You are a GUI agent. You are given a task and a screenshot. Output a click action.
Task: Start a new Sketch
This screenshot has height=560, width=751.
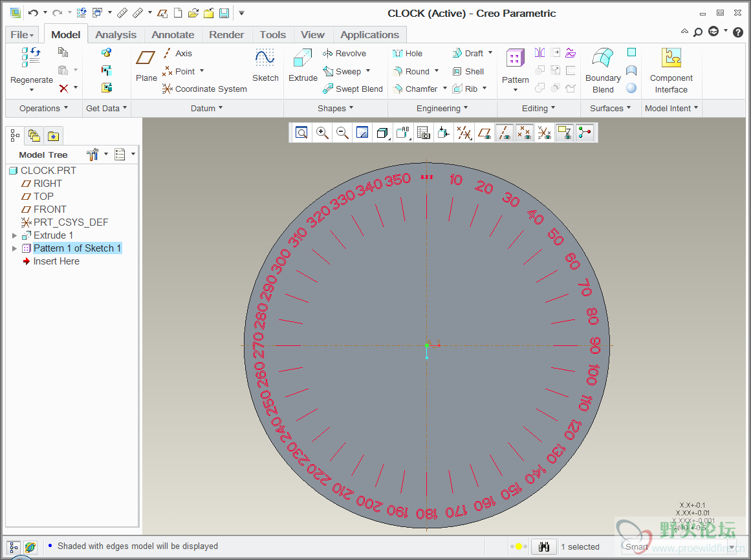(265, 65)
